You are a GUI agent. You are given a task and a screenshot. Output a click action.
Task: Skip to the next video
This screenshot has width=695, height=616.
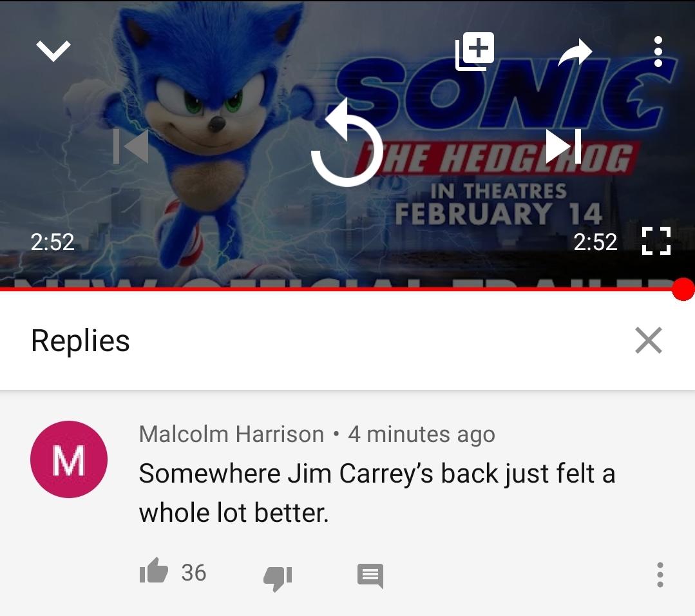coord(563,146)
